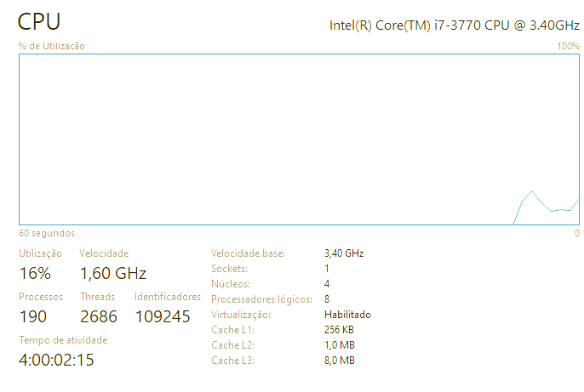
Task: Click the Processadores lógicos value 8
Action: (x=327, y=299)
